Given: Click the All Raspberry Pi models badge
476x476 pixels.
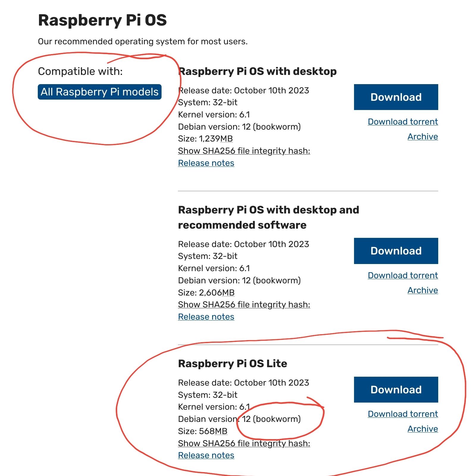Looking at the screenshot, I should click(99, 92).
